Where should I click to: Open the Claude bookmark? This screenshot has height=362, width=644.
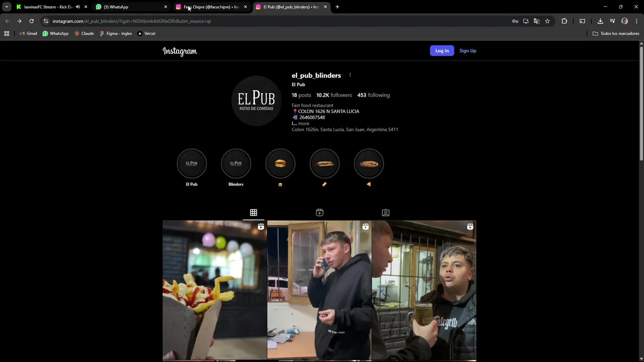pyautogui.click(x=84, y=34)
